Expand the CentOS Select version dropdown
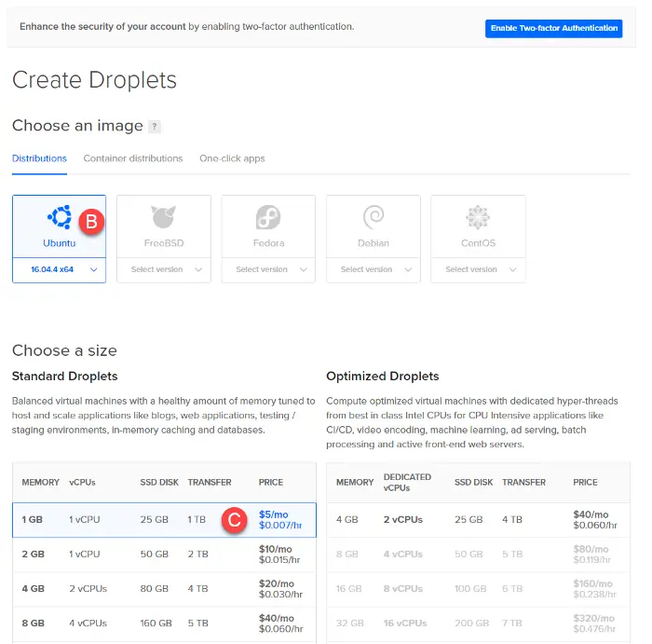Viewport: 652px width, 644px height. (x=478, y=269)
